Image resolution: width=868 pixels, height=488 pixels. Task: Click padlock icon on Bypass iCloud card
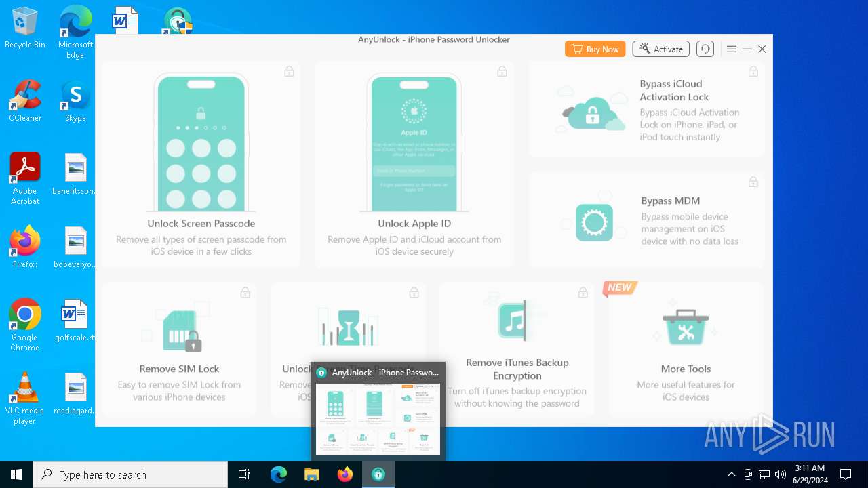point(753,71)
